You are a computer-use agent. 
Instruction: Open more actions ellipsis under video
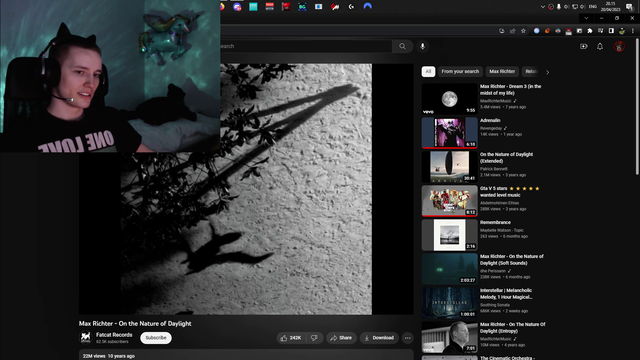407,338
